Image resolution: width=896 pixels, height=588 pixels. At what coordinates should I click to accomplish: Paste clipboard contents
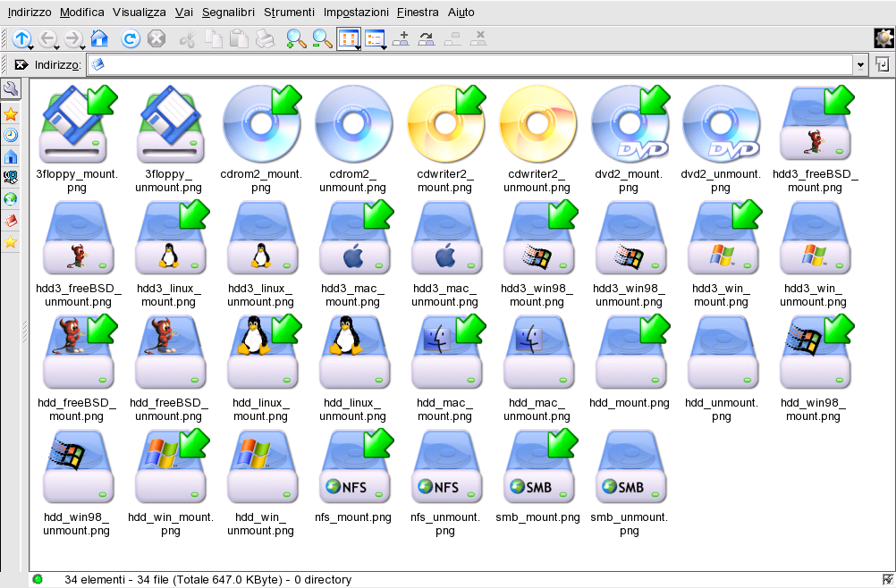[239, 38]
